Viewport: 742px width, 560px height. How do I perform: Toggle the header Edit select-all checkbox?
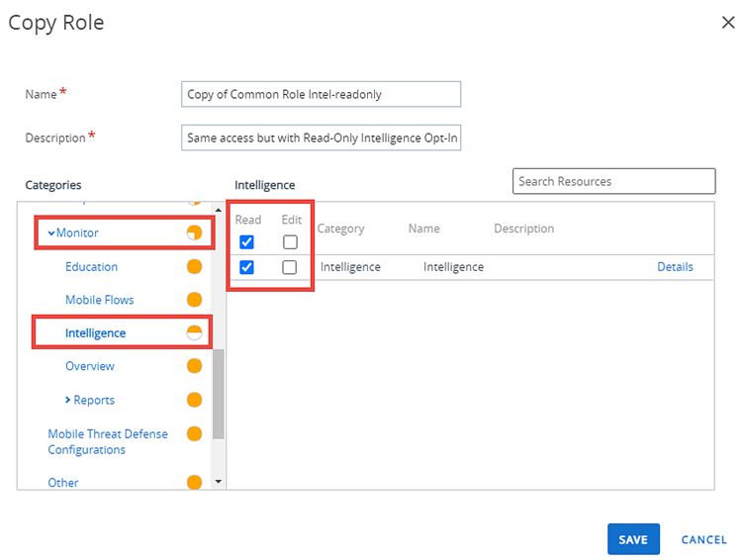point(290,242)
